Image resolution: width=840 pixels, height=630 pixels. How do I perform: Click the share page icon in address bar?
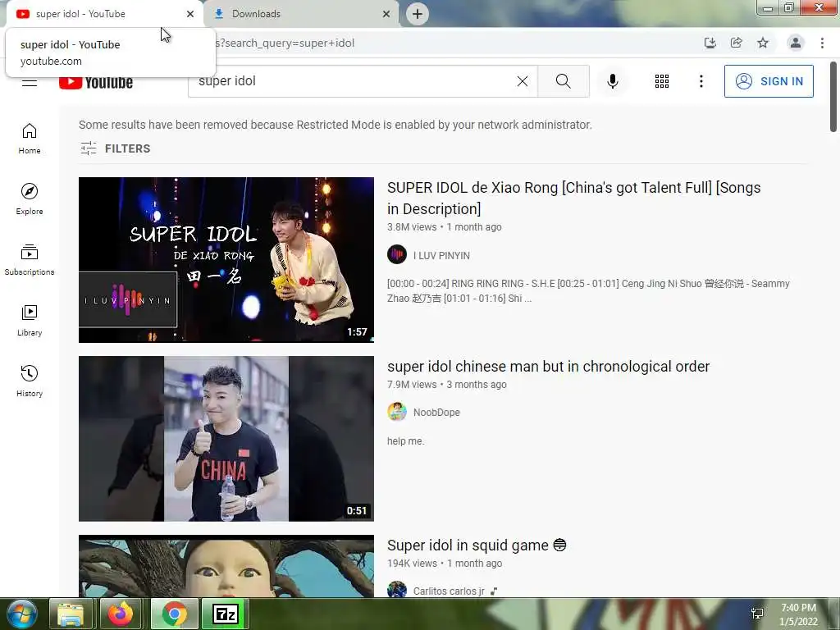pyautogui.click(x=737, y=43)
